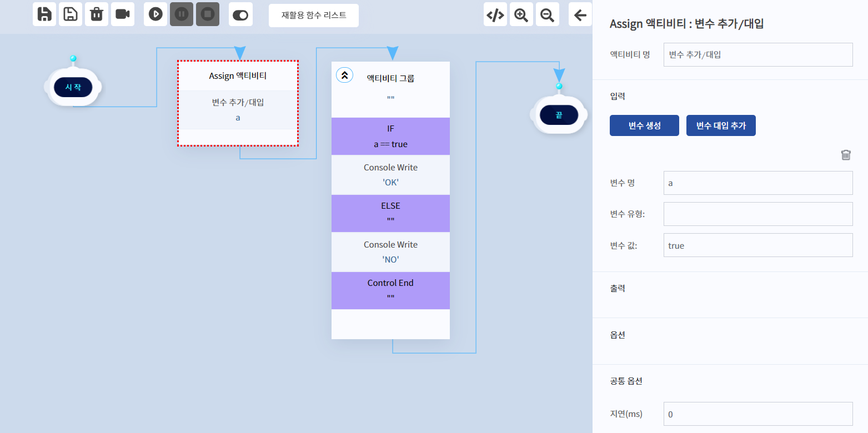Screen dimensions: 868x433
Task: Open the 재활용 함수 리스트 list
Action: click(314, 15)
